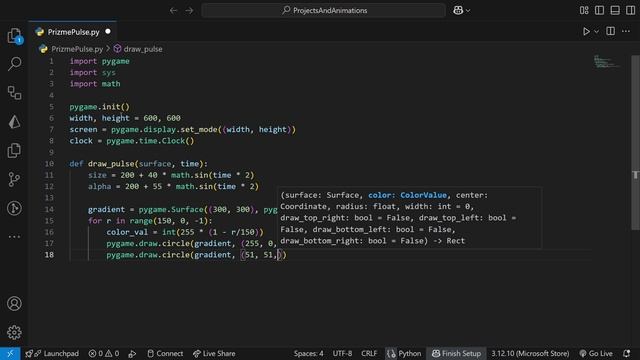Open the stacked-pages icon in activity bar
Image resolution: width=640 pixels, height=360 pixels.
[14, 150]
